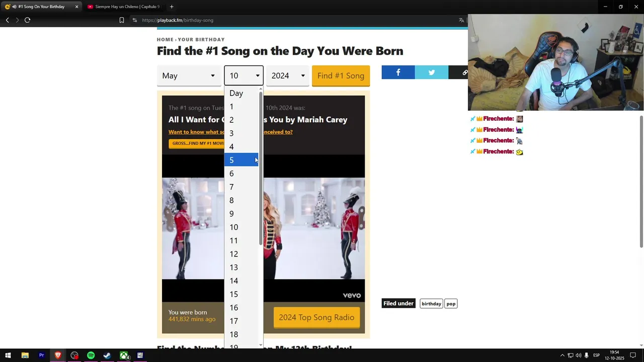Bookmark this page in the address bar
644x362 pixels.
[x=122, y=20]
